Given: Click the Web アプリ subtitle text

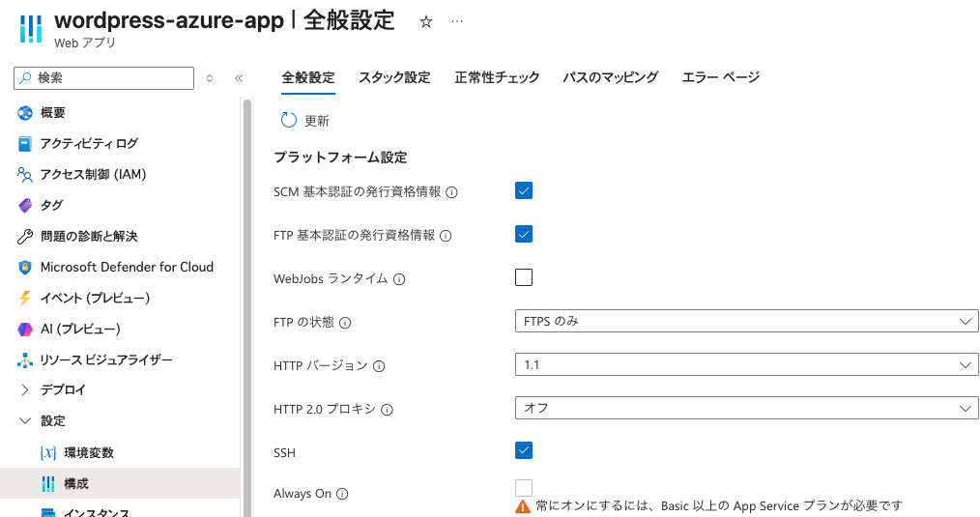Looking at the screenshot, I should click(x=85, y=43).
